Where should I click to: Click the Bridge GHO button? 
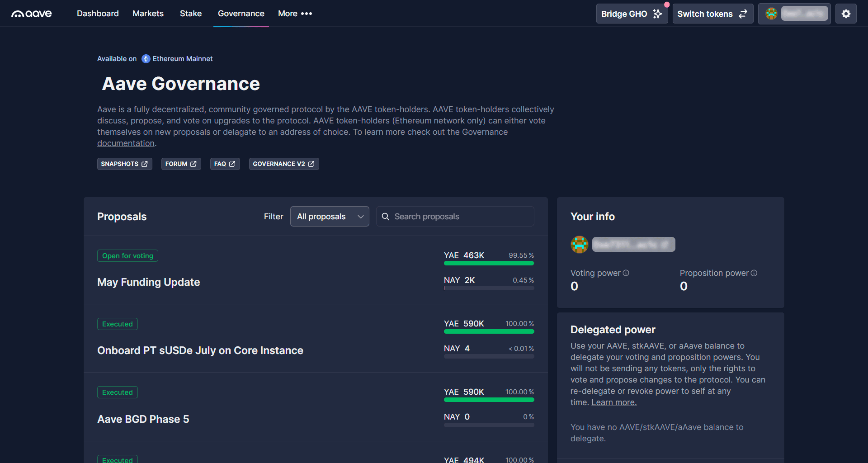click(632, 14)
